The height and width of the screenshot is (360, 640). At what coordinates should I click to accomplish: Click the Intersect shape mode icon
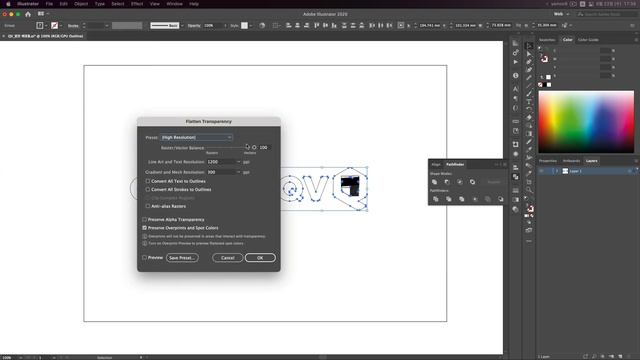coord(460,182)
